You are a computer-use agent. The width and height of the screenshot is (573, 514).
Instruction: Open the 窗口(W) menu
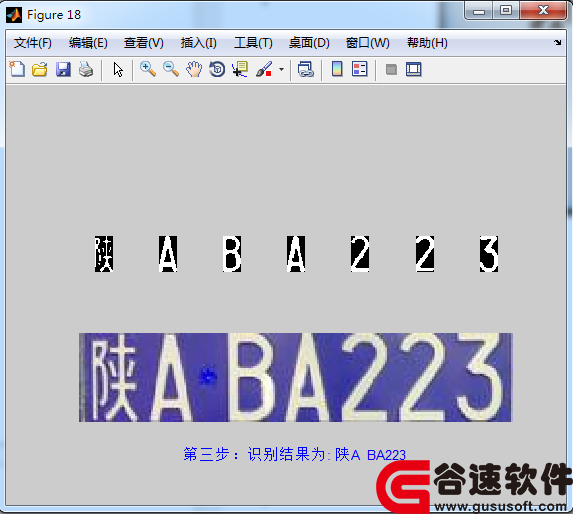click(x=368, y=43)
